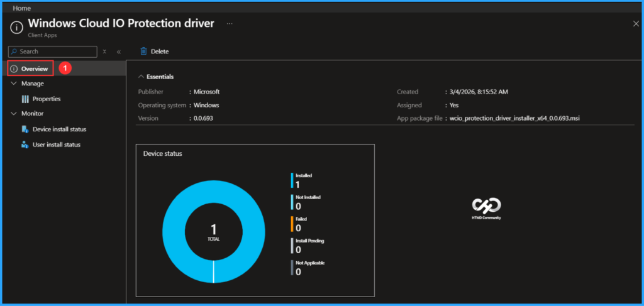This screenshot has width=644, height=306.
Task: Click the Install Pending legend color bar
Action: [x=292, y=246]
